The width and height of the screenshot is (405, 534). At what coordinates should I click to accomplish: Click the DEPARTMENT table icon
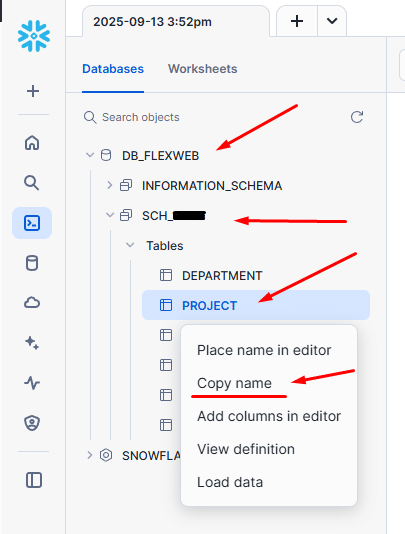tap(166, 275)
